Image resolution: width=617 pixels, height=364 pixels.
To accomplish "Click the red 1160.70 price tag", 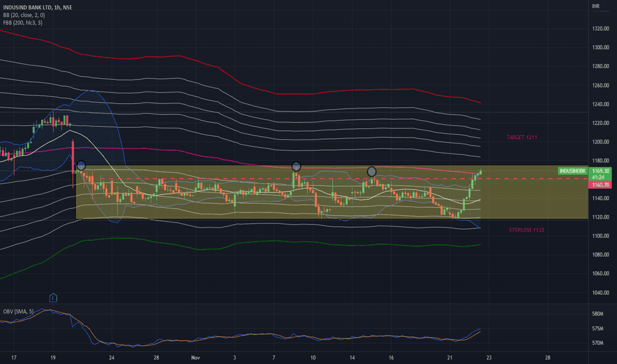I will click(x=600, y=185).
